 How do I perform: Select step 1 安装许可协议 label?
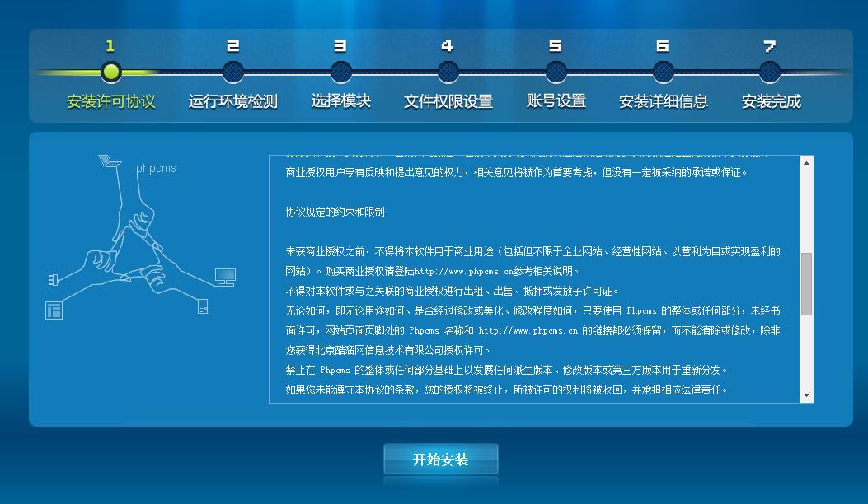[x=110, y=102]
